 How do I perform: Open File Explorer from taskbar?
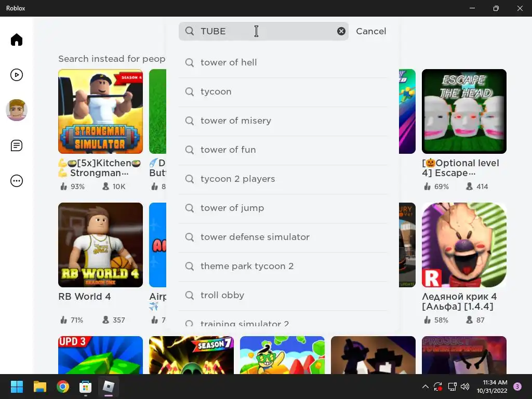(x=39, y=387)
